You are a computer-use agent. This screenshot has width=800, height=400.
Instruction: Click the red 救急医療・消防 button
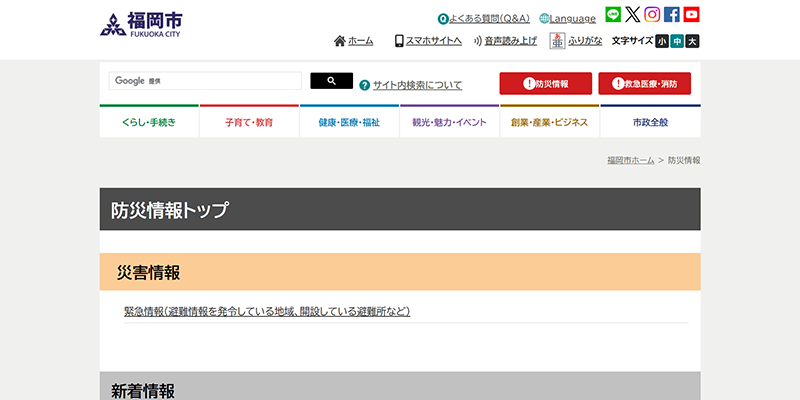[644, 84]
